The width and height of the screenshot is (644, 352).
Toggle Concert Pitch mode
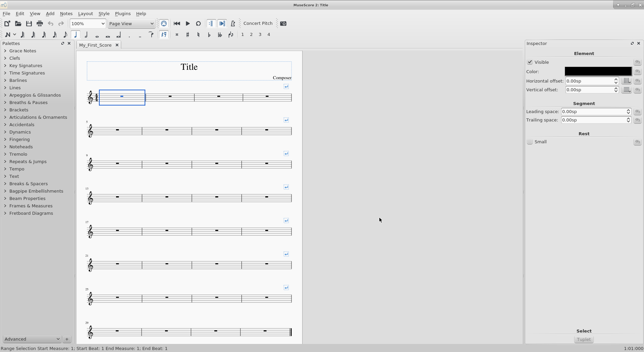point(258,23)
